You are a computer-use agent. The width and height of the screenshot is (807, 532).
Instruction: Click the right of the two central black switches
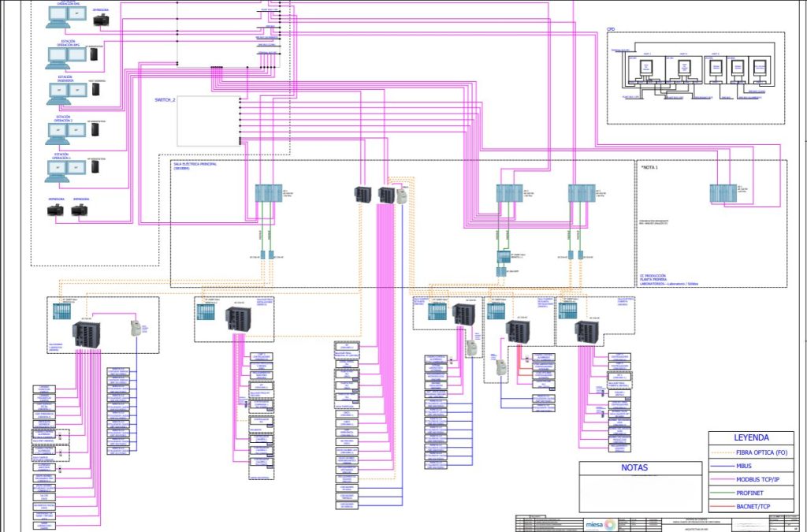tap(386, 195)
